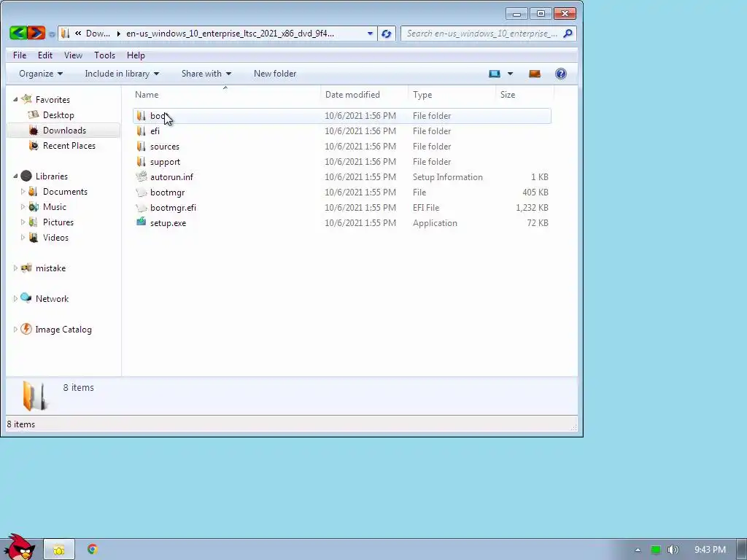The width and height of the screenshot is (747, 560).
Task: Select the boot folder icon
Action: tap(141, 116)
